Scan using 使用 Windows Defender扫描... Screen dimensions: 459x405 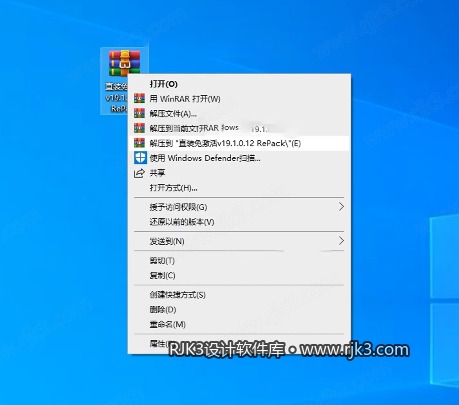[239, 158]
